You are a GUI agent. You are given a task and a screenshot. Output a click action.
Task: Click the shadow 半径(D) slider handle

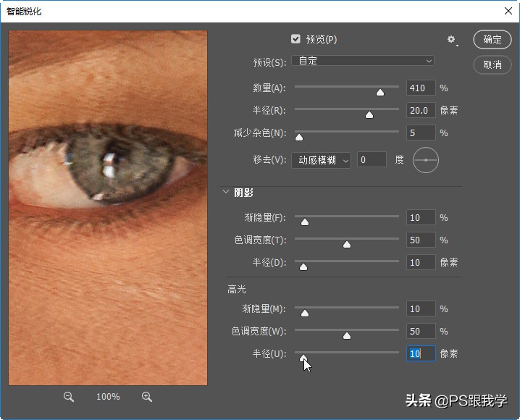pyautogui.click(x=303, y=267)
